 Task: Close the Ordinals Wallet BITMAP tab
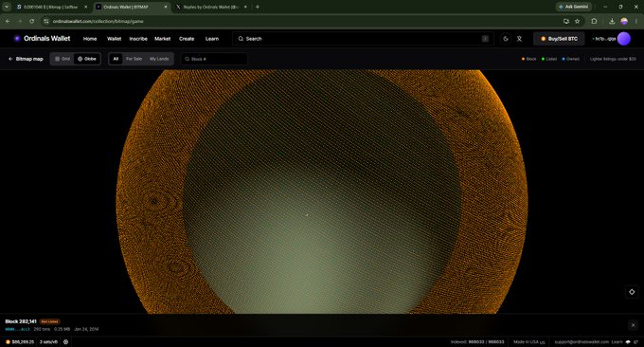click(166, 7)
